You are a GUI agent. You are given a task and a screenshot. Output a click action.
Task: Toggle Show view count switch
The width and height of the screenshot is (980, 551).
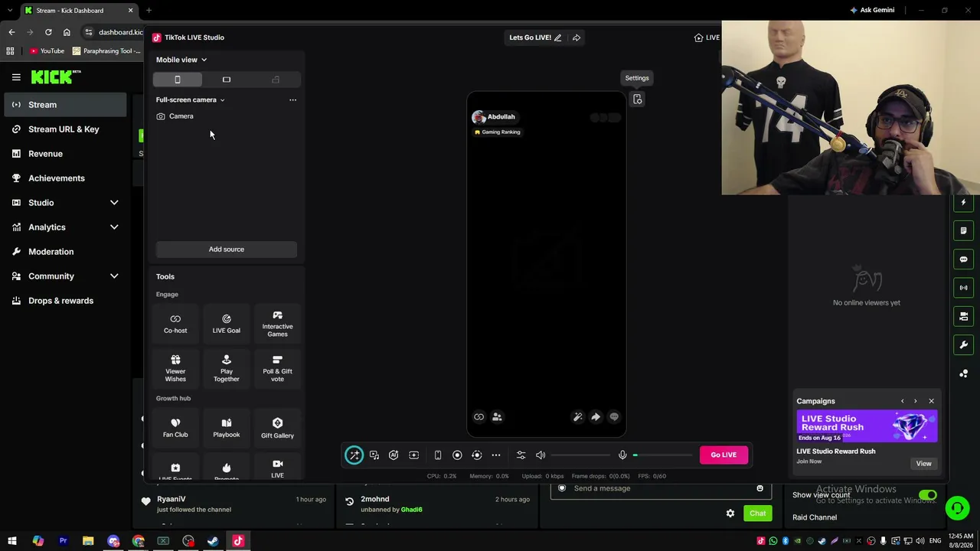[x=927, y=495]
